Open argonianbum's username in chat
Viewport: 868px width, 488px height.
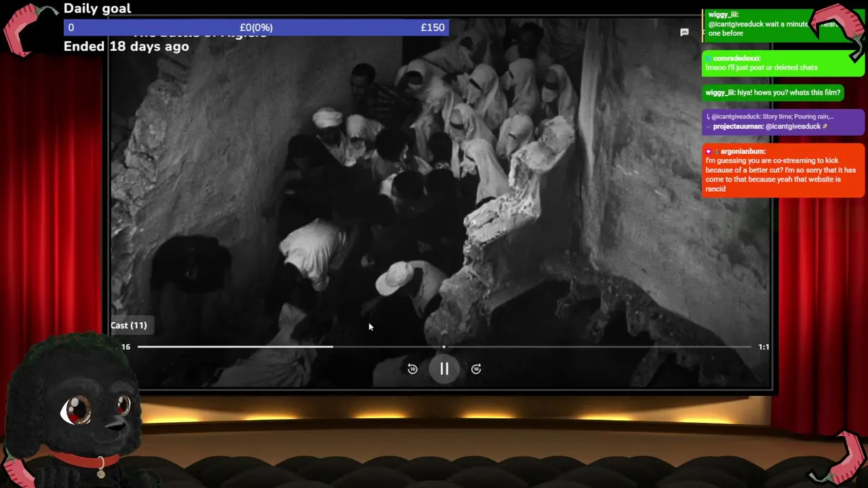pos(743,152)
